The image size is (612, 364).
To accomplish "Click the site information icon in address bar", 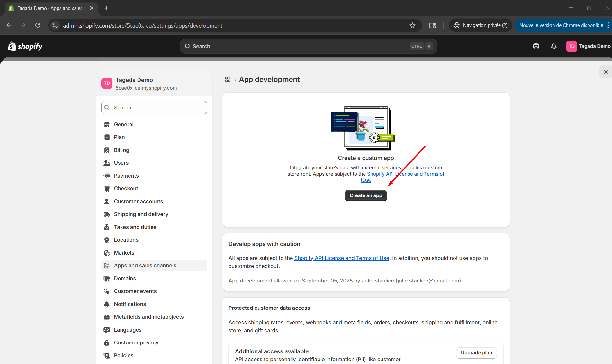I will [x=55, y=25].
